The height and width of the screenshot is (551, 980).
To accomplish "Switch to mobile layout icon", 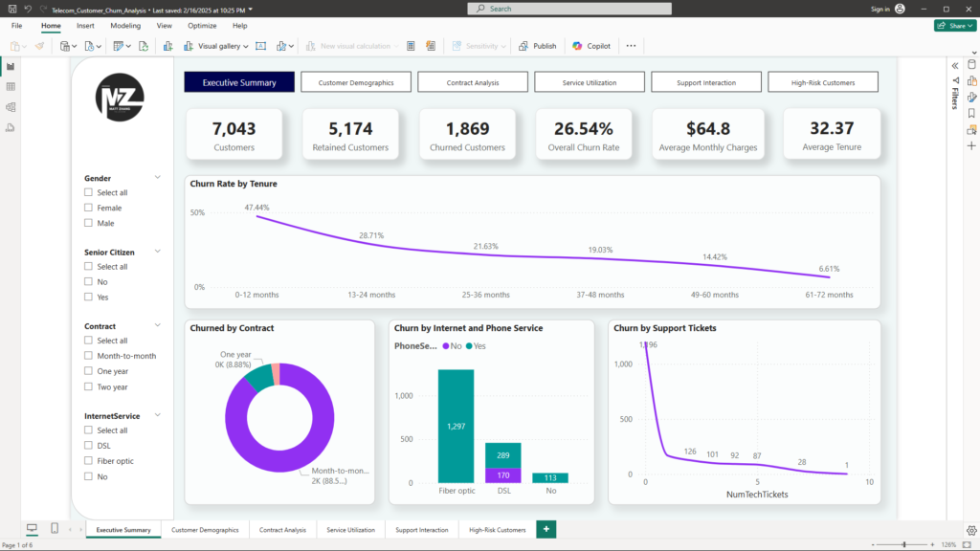I will [x=55, y=529].
